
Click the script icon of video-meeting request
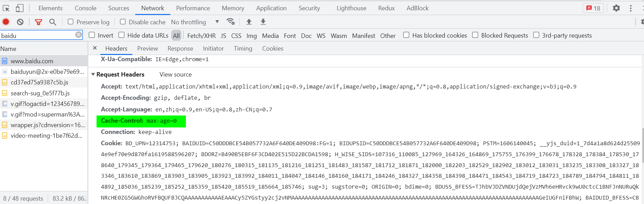4,136
